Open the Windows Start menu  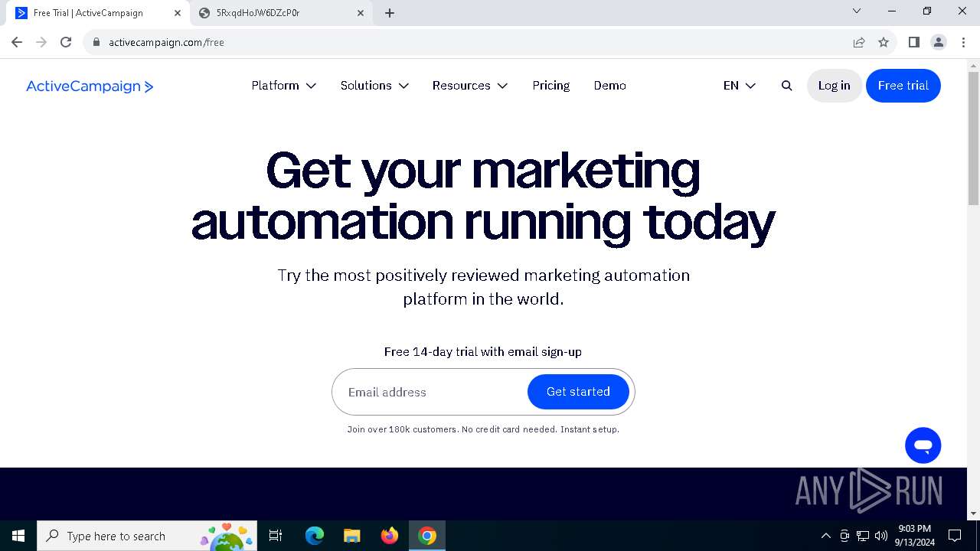click(x=18, y=536)
